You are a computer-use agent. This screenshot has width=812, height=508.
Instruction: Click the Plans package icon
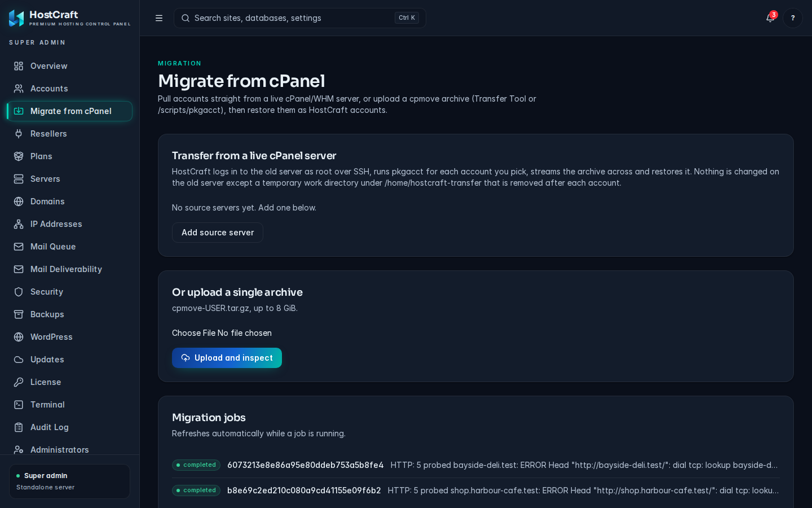(x=19, y=156)
